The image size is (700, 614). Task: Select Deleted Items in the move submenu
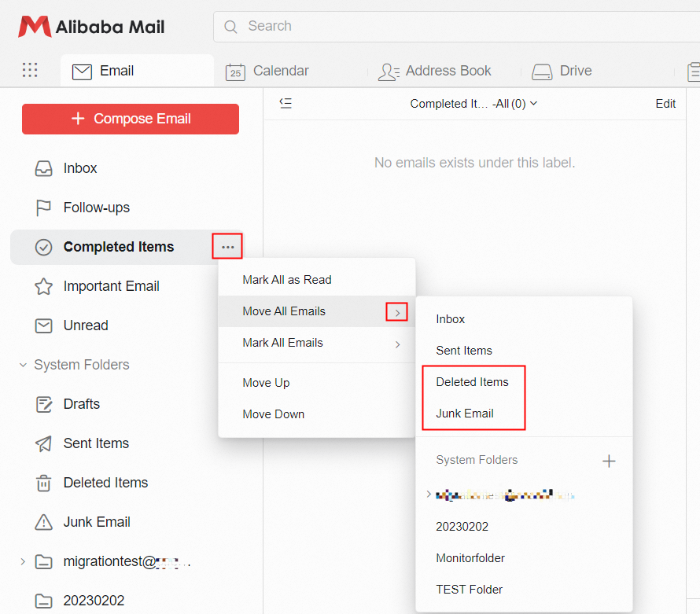(472, 381)
